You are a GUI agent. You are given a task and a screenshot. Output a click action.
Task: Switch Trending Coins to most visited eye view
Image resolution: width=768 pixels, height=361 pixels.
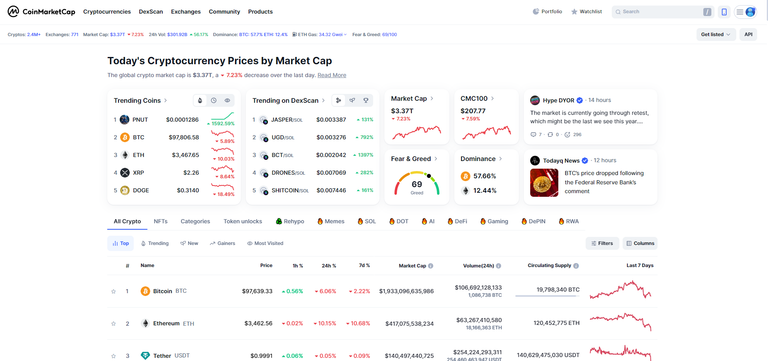click(227, 100)
